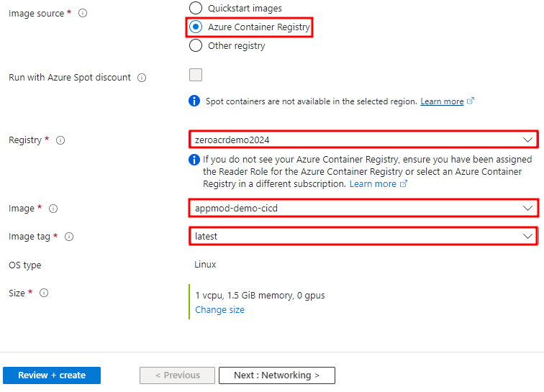Click the '1 vcpu, 1.5 GiB memory, 0 gpus' text
Viewport: 544px width, 392px height.
[260, 295]
